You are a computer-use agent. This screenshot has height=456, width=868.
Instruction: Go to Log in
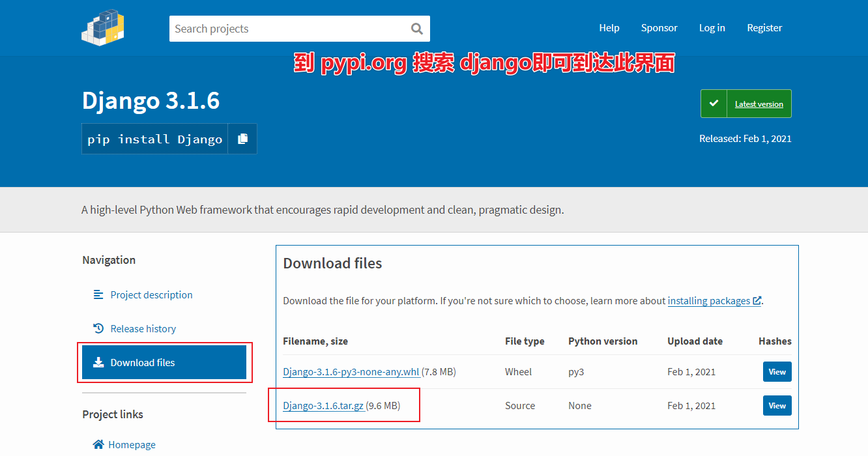tap(712, 27)
